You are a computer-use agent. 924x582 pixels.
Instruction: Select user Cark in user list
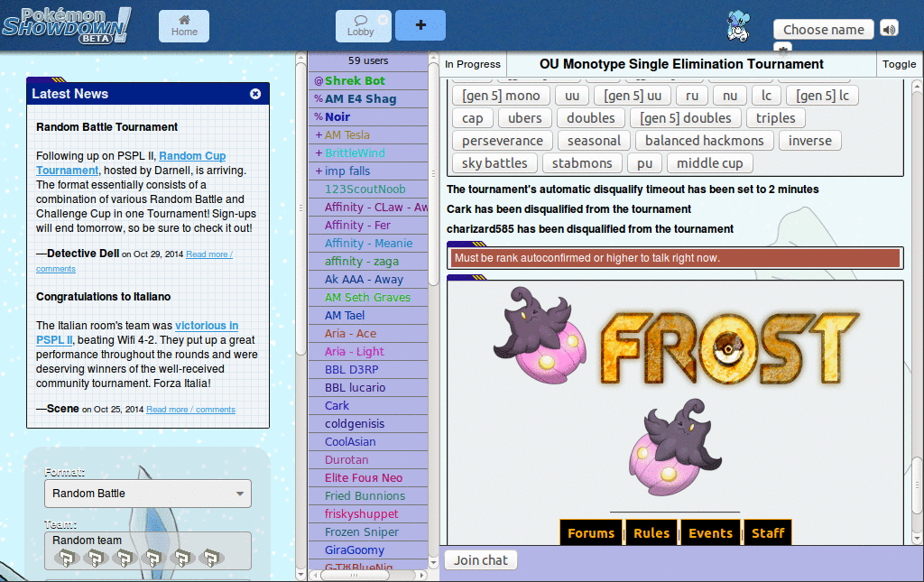pos(368,406)
